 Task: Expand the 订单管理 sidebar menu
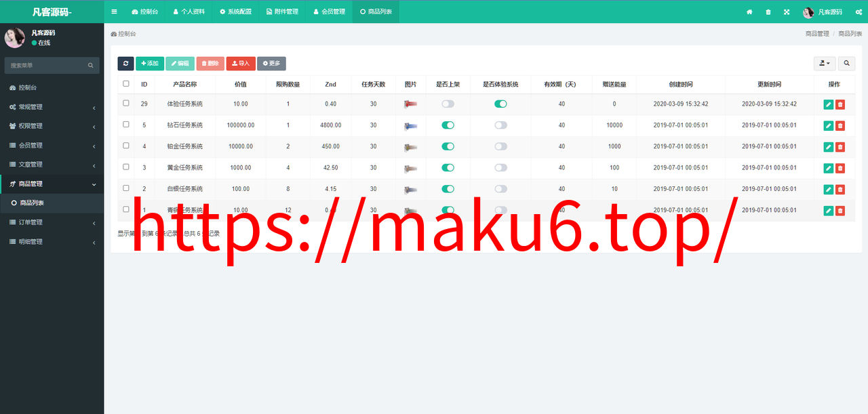pyautogui.click(x=52, y=222)
